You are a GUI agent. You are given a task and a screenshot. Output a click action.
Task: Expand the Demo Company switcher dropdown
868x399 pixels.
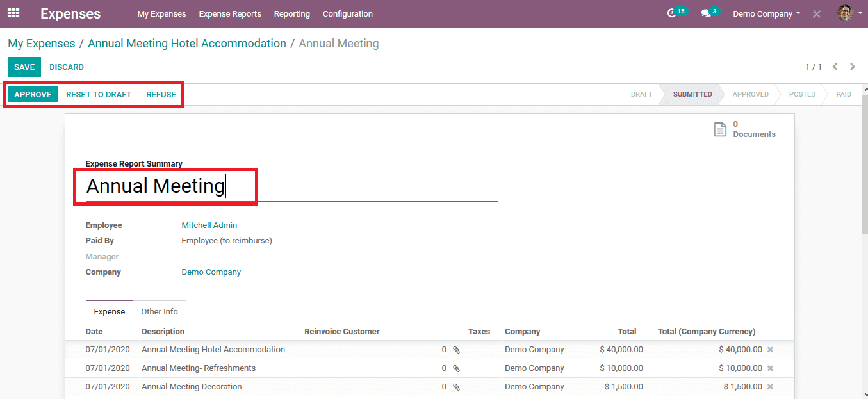[x=766, y=13]
